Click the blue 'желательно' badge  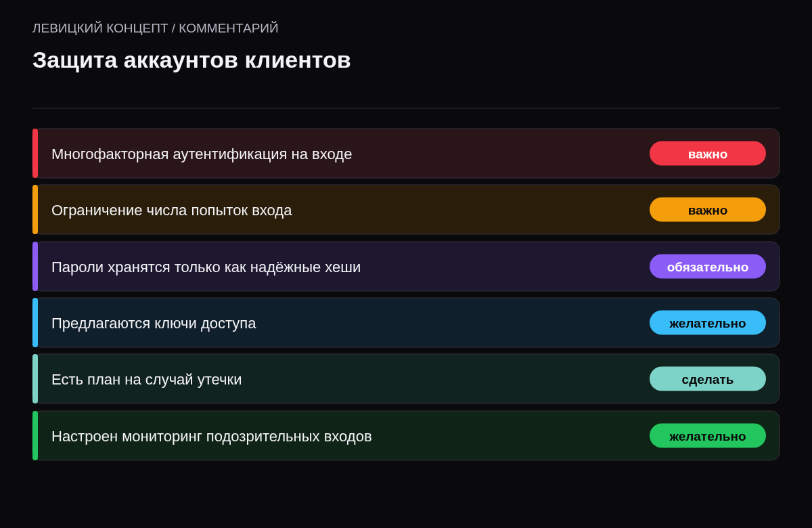(708, 323)
